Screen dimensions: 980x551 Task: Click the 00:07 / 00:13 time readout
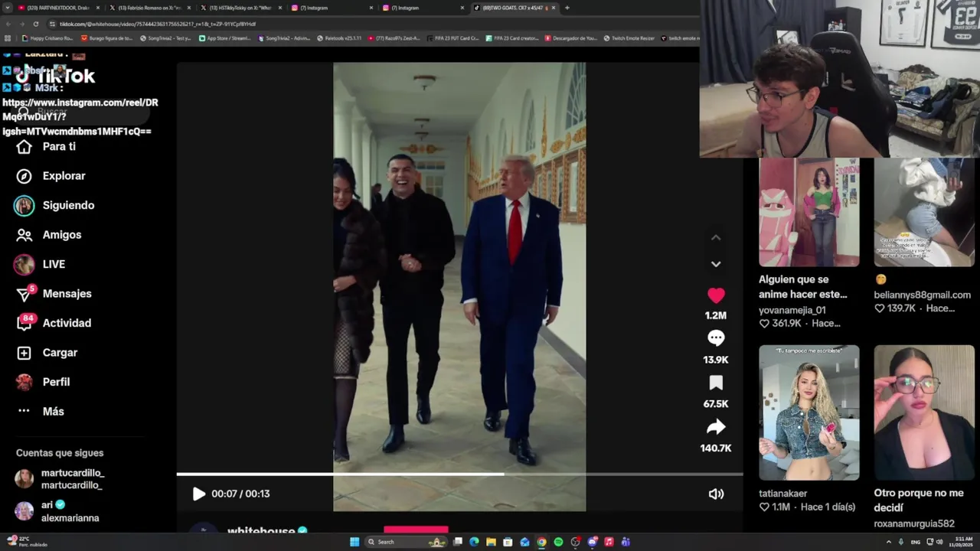[x=240, y=494]
